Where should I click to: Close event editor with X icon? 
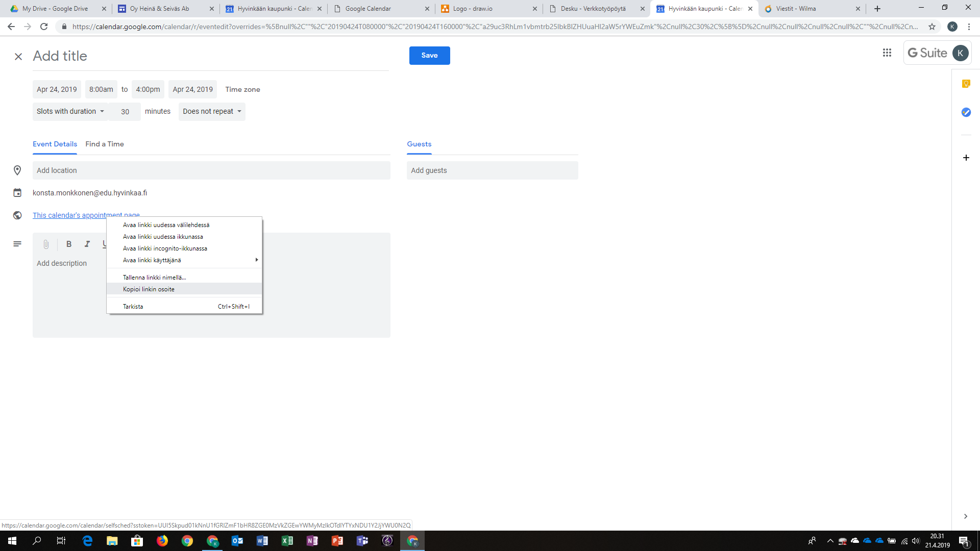click(x=18, y=57)
